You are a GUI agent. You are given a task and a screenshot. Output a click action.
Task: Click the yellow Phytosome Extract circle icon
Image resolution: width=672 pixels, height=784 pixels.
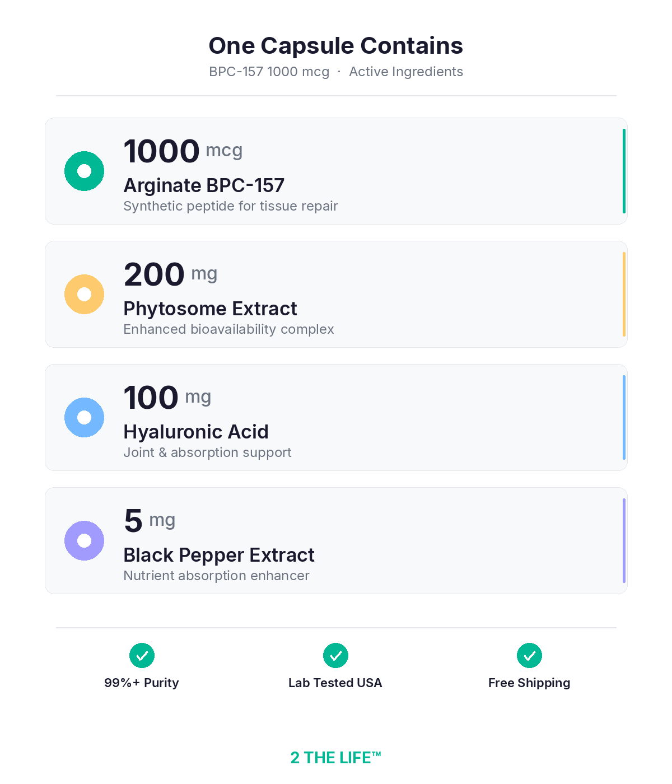click(84, 294)
